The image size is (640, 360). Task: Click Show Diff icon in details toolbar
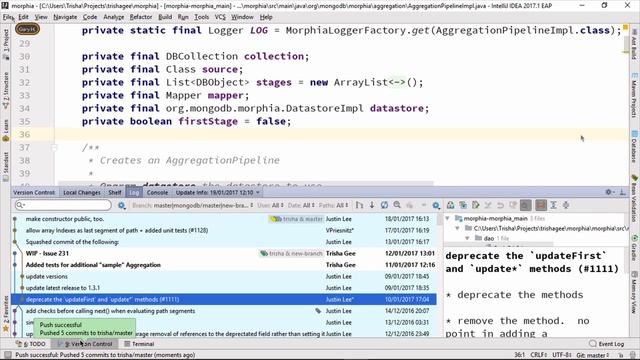[x=463, y=205]
